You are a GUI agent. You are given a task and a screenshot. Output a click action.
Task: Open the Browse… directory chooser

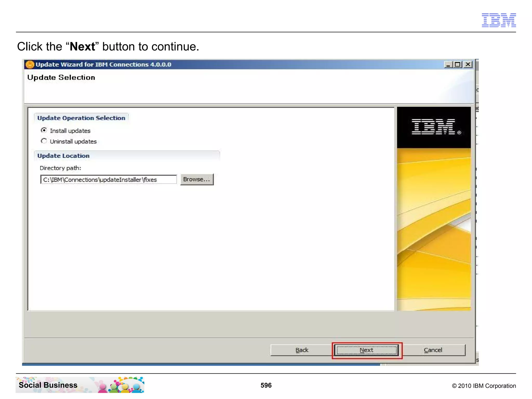pos(197,179)
